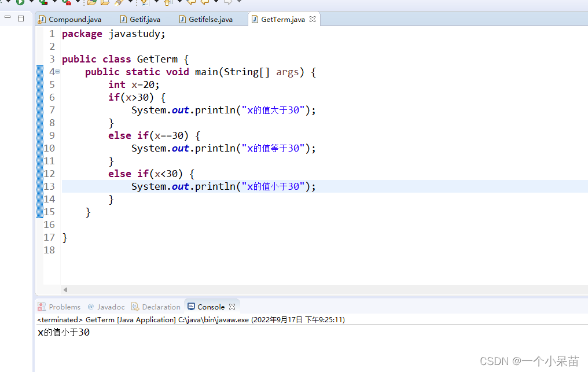This screenshot has height=372, width=588.
Task: Click the grey Forward navigation arrow
Action: pos(227,2)
